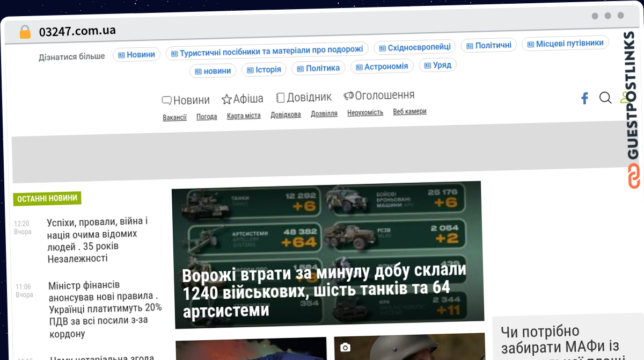Go to the Вакансії submenu link
The height and width of the screenshot is (360, 644).
(175, 117)
